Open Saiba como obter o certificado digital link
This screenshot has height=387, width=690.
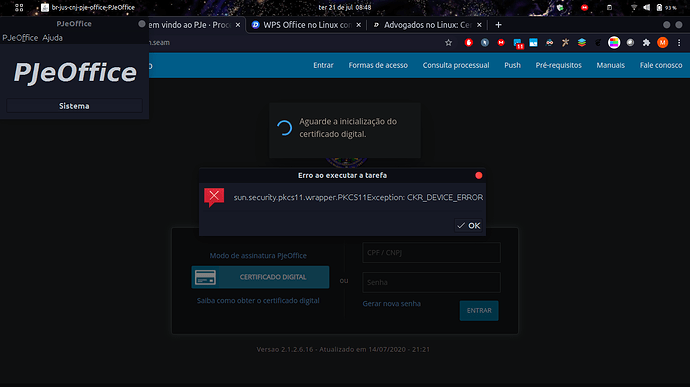pyautogui.click(x=258, y=301)
